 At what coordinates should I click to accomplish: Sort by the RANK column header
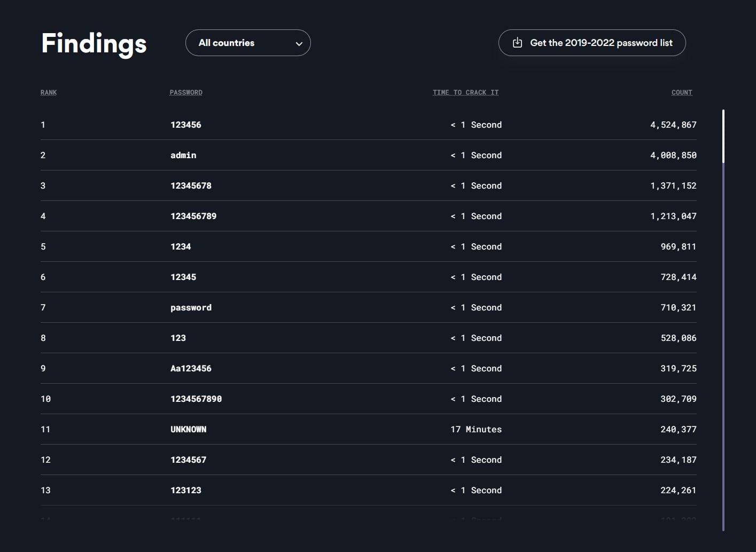point(49,92)
